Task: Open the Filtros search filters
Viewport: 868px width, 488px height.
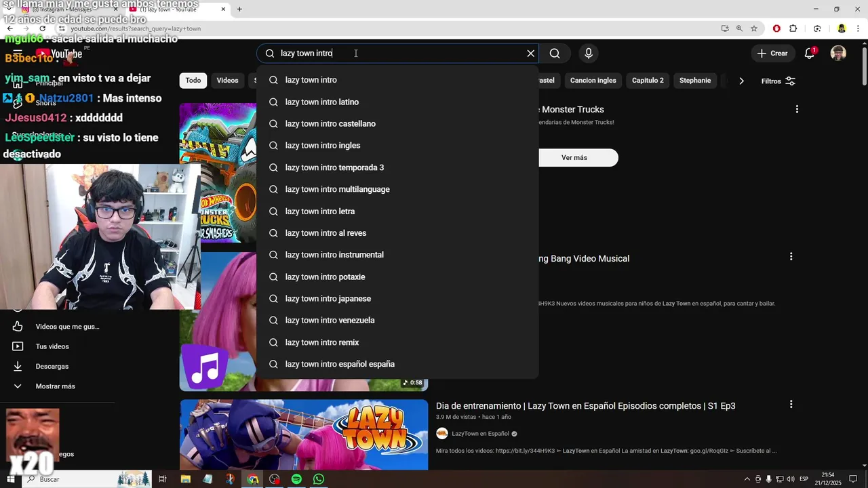Action: [778, 81]
